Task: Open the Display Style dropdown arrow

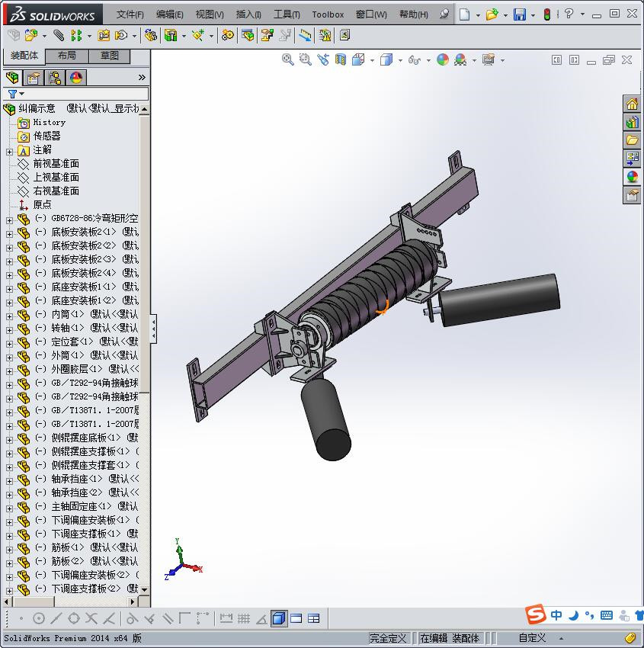Action: [x=400, y=60]
